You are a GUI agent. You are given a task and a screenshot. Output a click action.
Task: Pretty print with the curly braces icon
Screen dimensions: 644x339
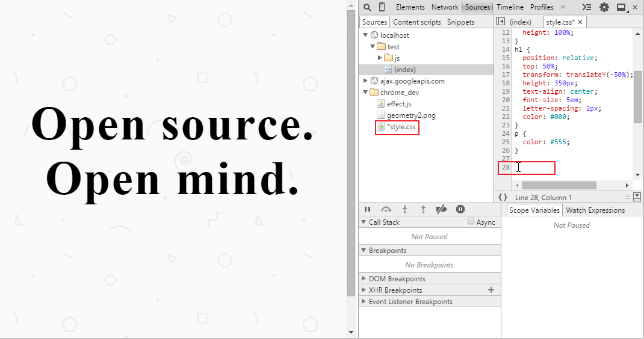pos(503,197)
